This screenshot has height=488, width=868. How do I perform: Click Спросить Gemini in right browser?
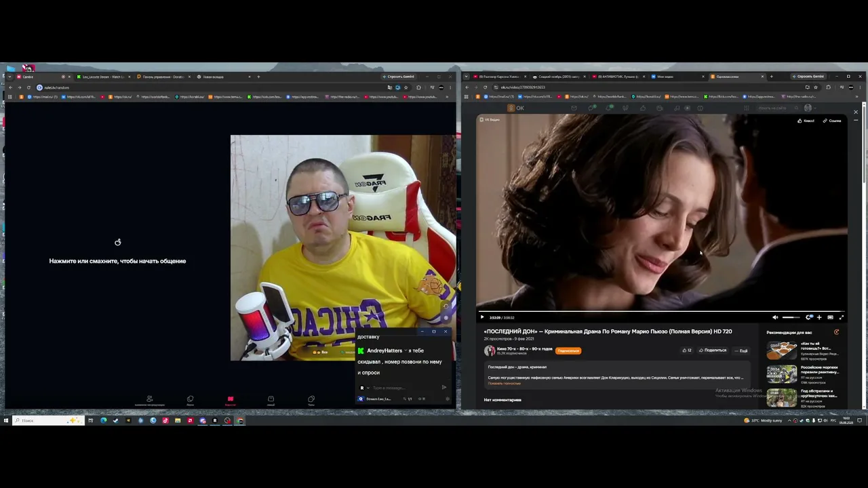coord(808,77)
